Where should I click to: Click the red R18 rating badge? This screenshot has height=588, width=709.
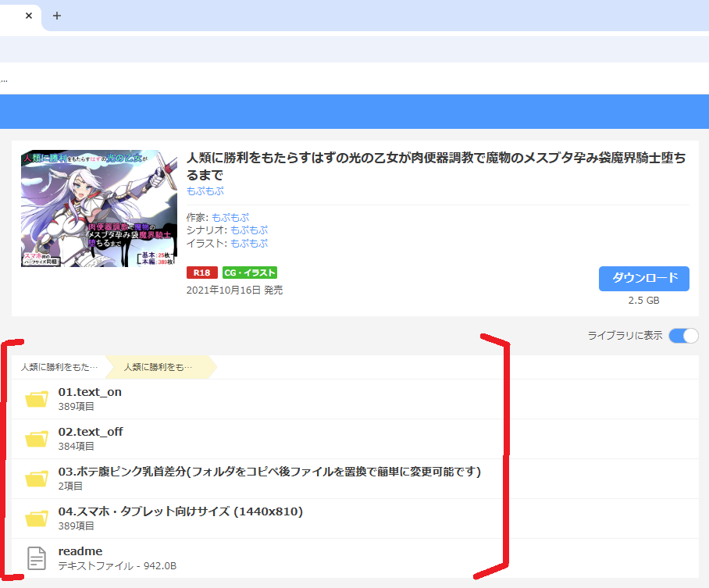(201, 273)
